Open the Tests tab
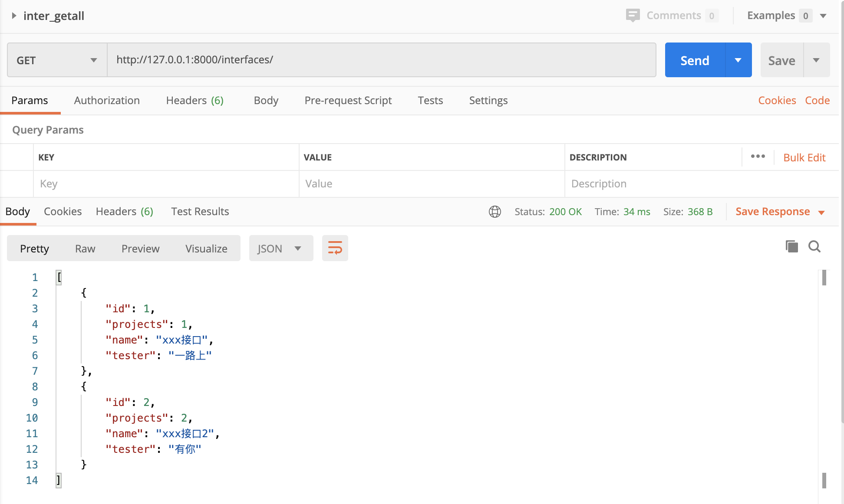This screenshot has height=504, width=844. click(430, 100)
